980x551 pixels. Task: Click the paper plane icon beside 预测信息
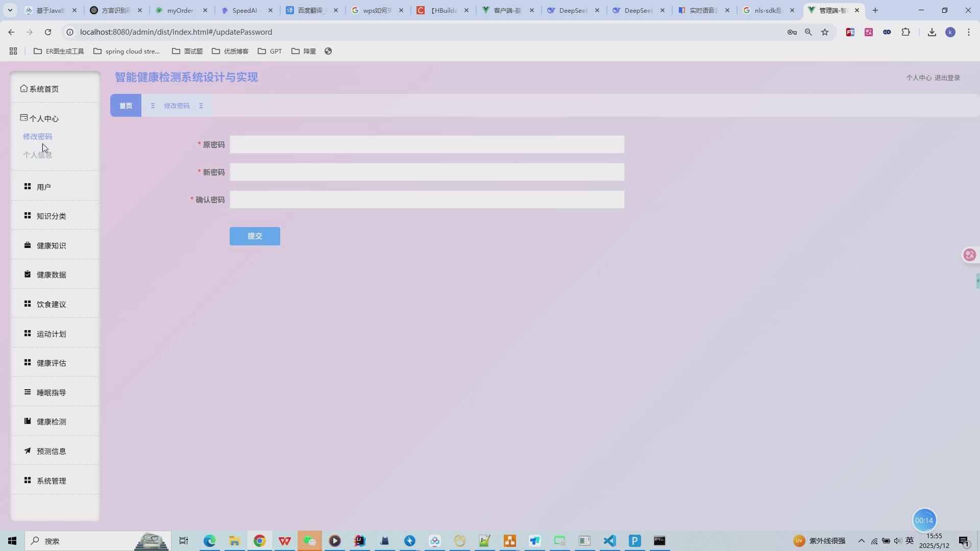coord(28,450)
